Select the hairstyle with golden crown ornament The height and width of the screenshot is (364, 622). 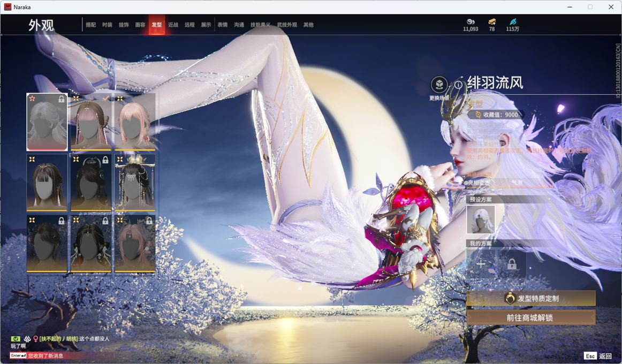click(135, 183)
